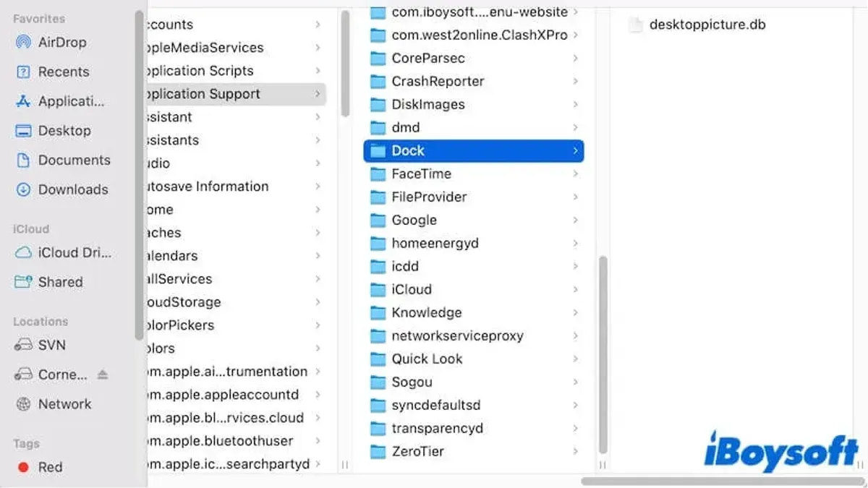Click the Network globe icon
The height and width of the screenshot is (488, 868).
pyautogui.click(x=24, y=404)
